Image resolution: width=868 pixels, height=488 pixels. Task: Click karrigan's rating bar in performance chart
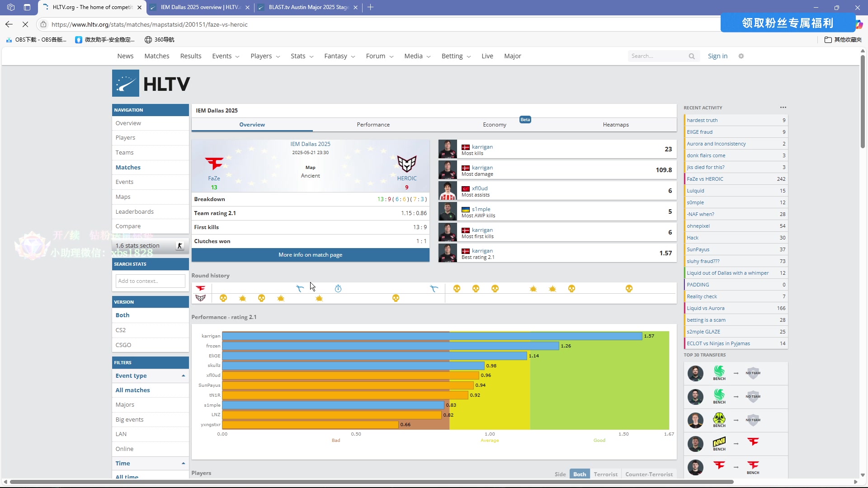432,336
